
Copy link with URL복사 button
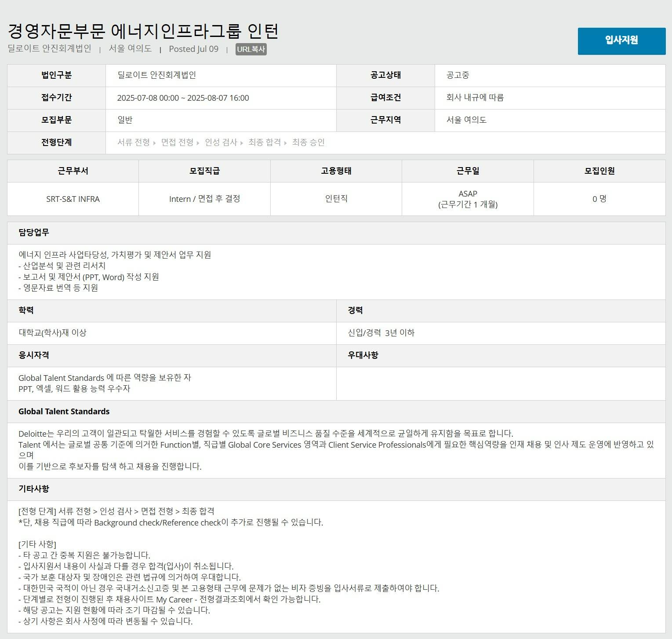pos(251,49)
